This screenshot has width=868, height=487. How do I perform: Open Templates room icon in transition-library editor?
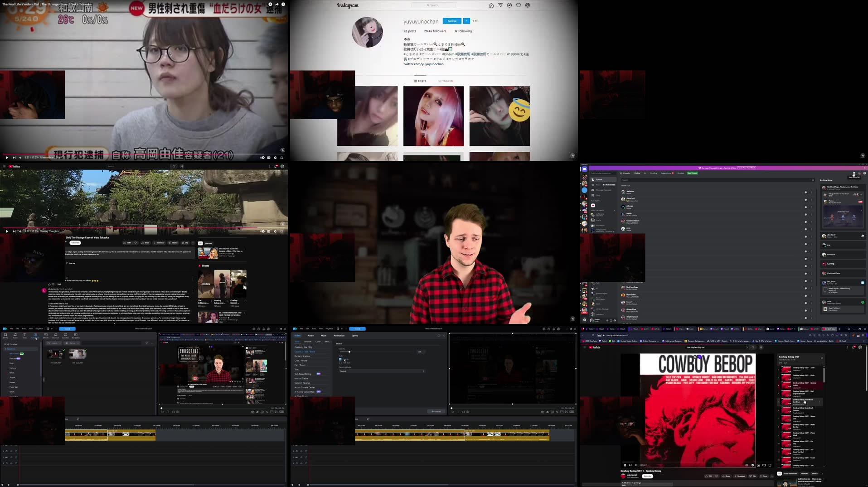(x=76, y=336)
